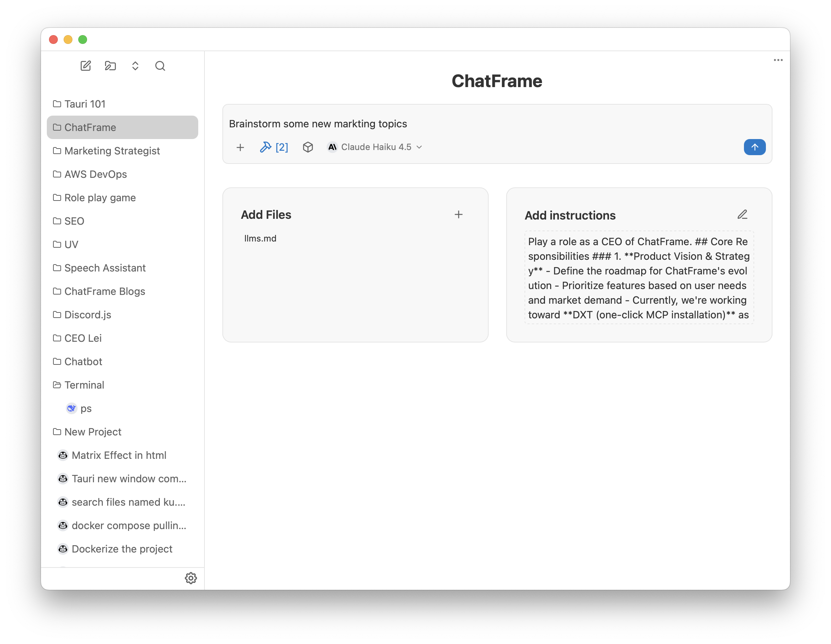Click the prompt text input field

456,124
